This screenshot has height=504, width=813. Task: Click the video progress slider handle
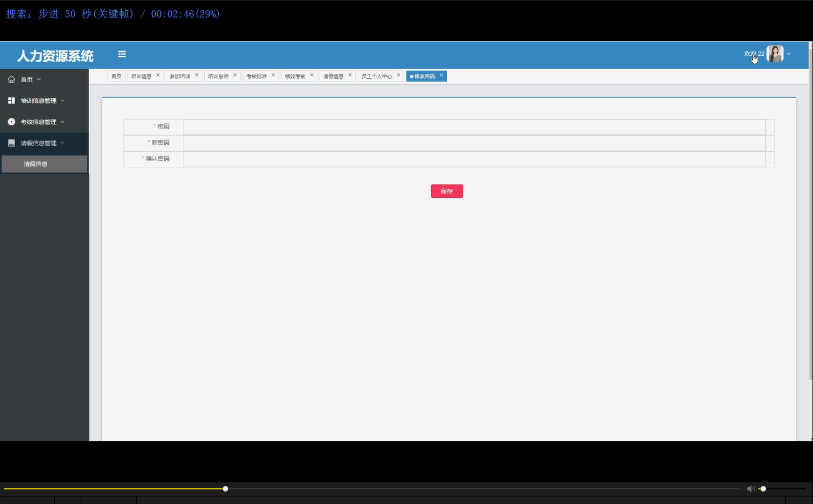(225, 488)
